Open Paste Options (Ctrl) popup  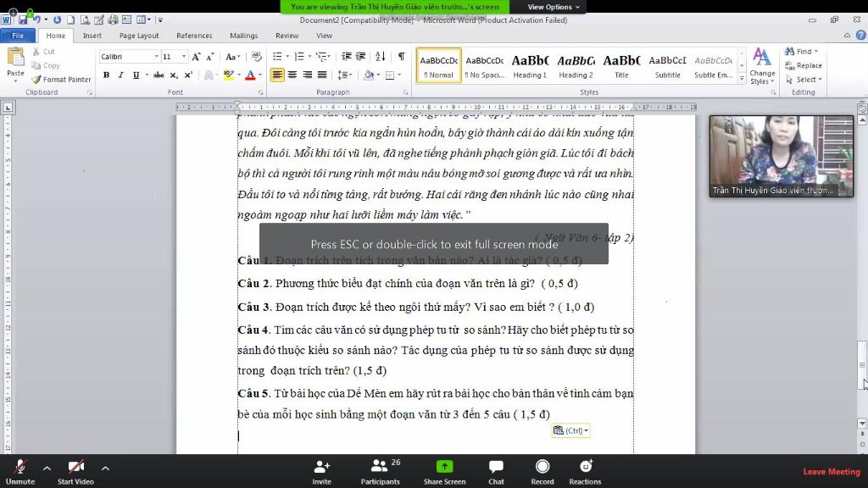tap(570, 430)
